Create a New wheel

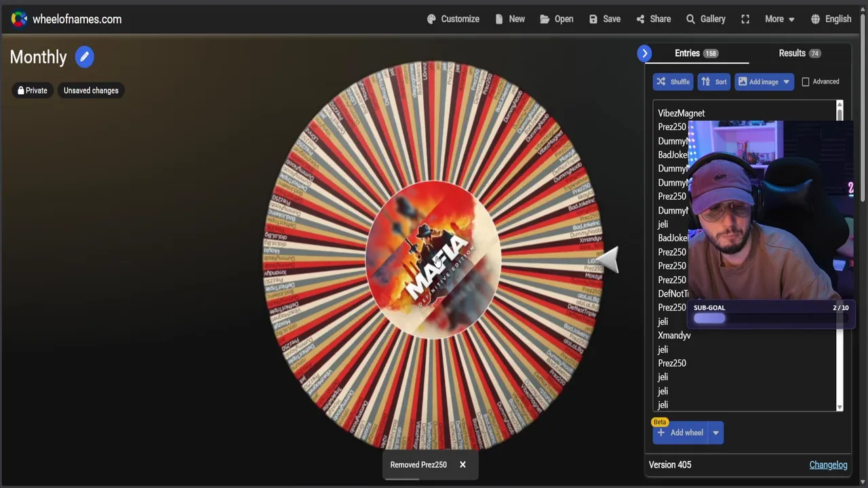pos(510,19)
